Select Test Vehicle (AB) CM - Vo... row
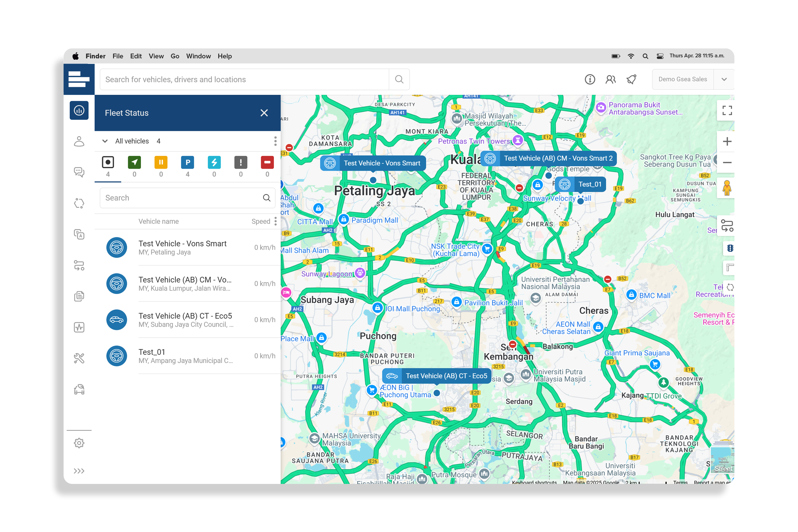Viewport: 798px width, 532px height. (188, 284)
